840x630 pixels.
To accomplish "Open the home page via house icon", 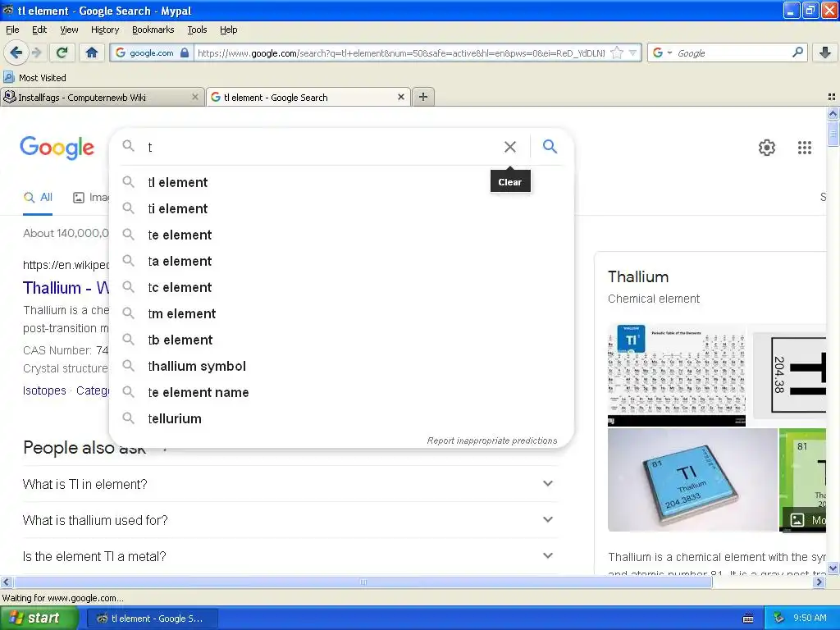I will point(92,52).
